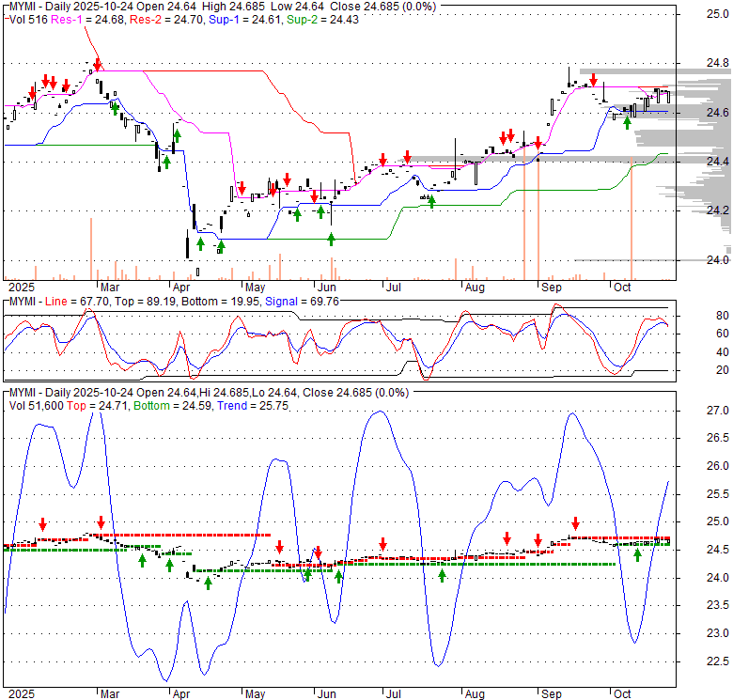Click the green up arrow in July on the price chart
The width and height of the screenshot is (733, 700).
click(x=431, y=200)
